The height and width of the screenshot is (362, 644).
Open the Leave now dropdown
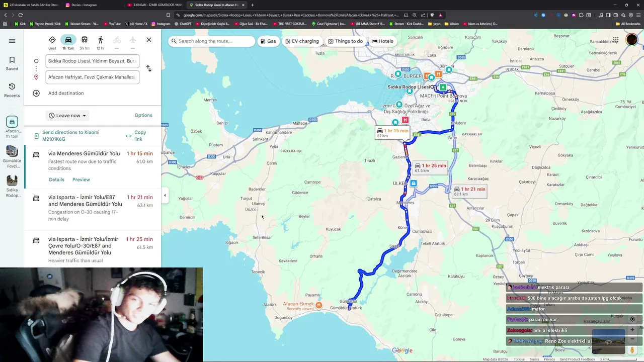click(67, 115)
